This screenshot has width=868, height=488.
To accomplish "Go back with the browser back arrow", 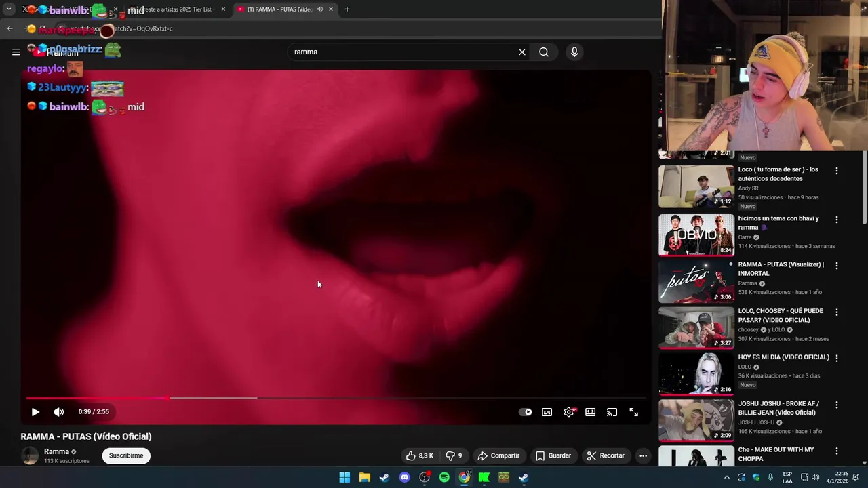I will pyautogui.click(x=9, y=28).
